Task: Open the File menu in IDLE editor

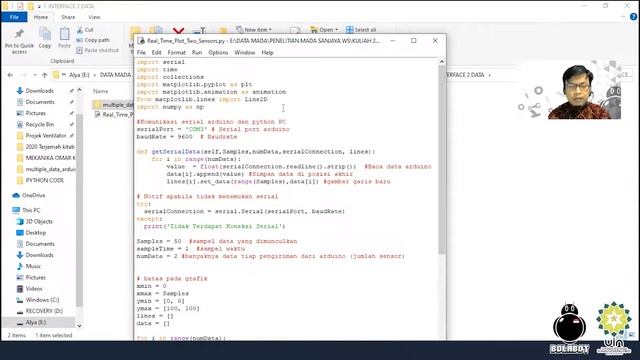Action: click(x=141, y=53)
